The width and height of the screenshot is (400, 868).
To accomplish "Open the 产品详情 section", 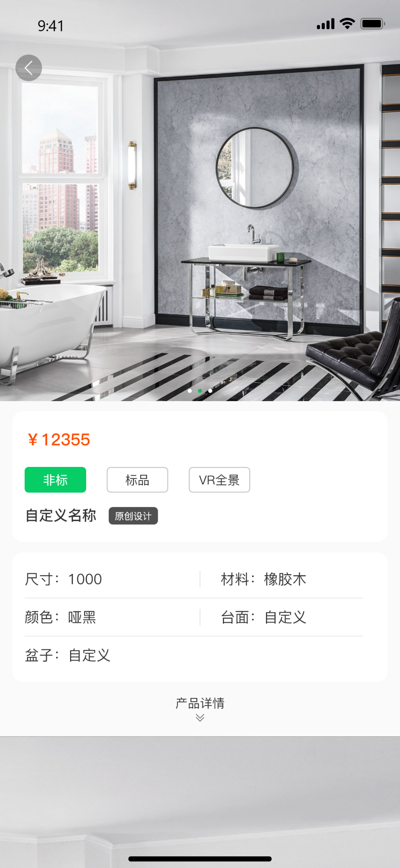I will click(x=200, y=703).
